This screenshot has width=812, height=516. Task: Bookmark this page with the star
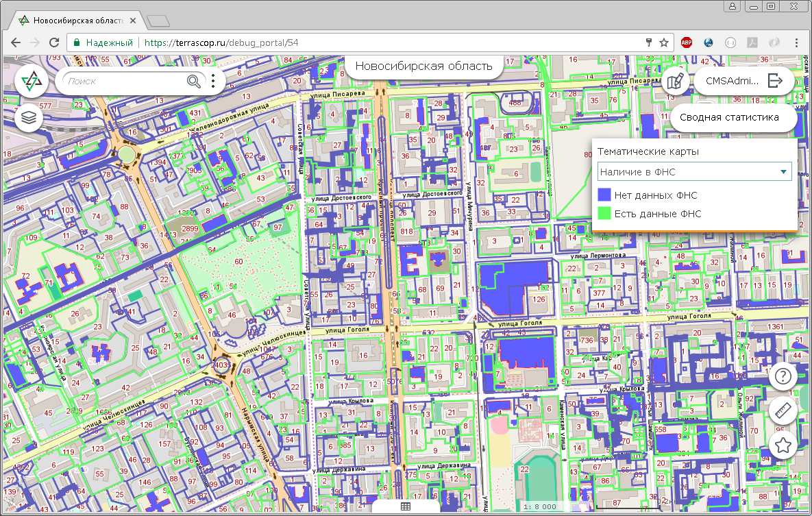pos(664,42)
